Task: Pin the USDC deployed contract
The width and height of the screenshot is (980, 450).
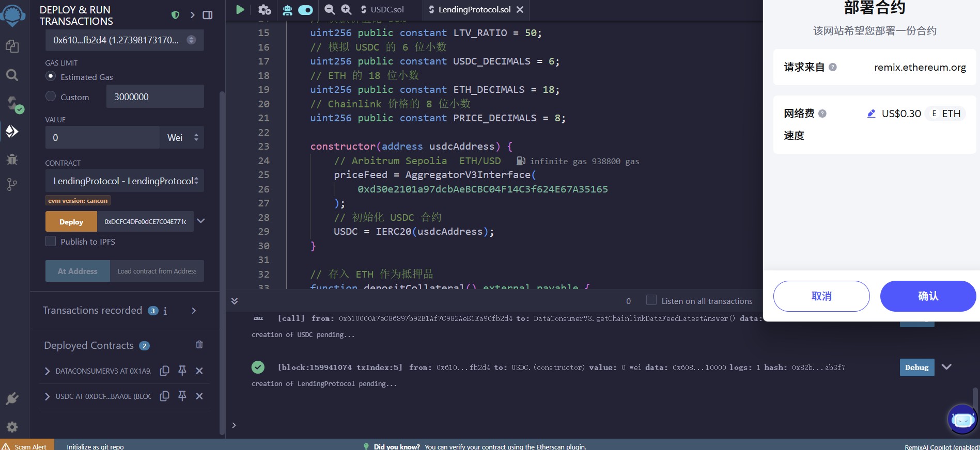Action: [x=182, y=396]
